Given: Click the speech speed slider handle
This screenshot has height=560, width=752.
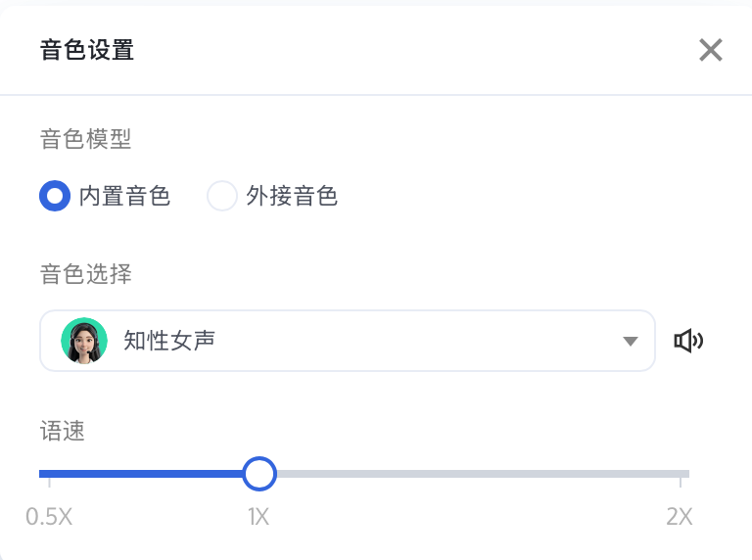Looking at the screenshot, I should pos(259,474).
